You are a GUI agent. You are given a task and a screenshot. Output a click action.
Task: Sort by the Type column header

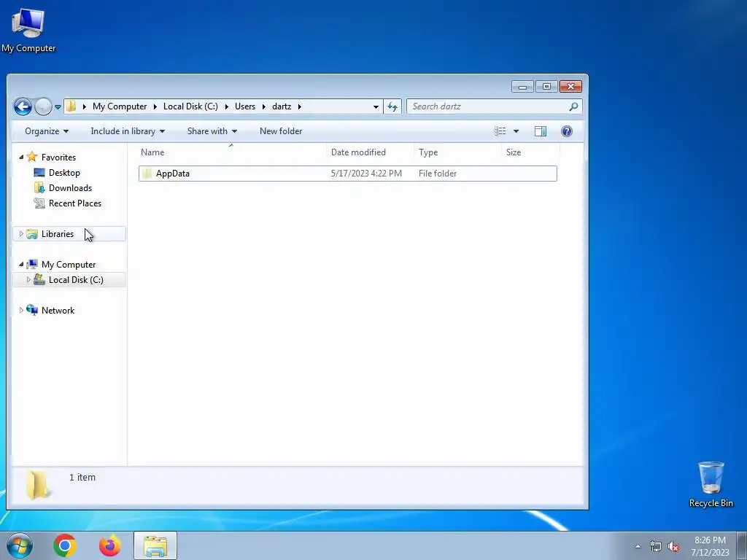458,152
